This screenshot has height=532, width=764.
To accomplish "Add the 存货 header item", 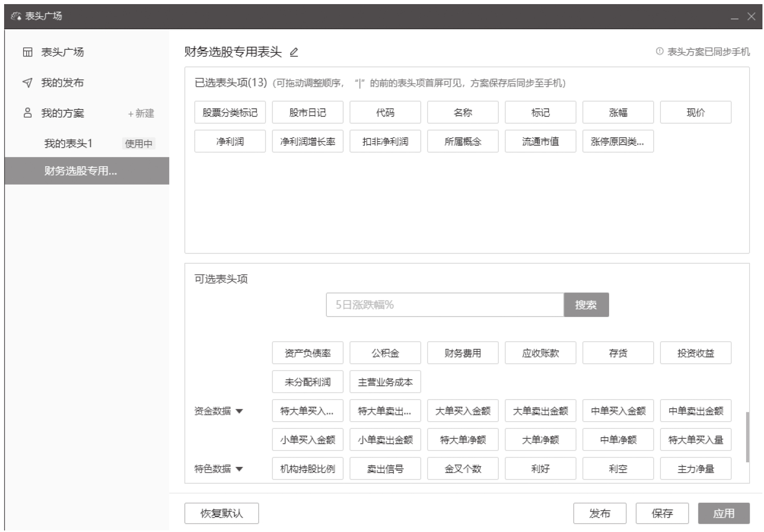I will [x=618, y=353].
